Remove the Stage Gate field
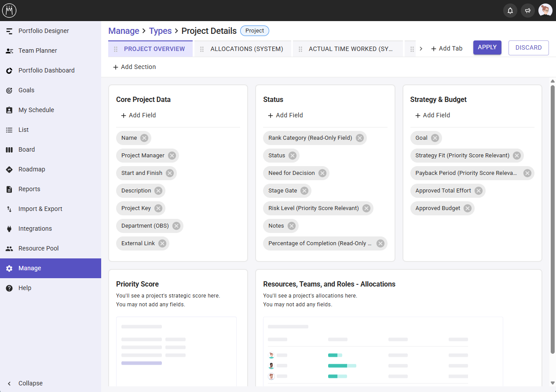This screenshot has height=392, width=556. (304, 191)
